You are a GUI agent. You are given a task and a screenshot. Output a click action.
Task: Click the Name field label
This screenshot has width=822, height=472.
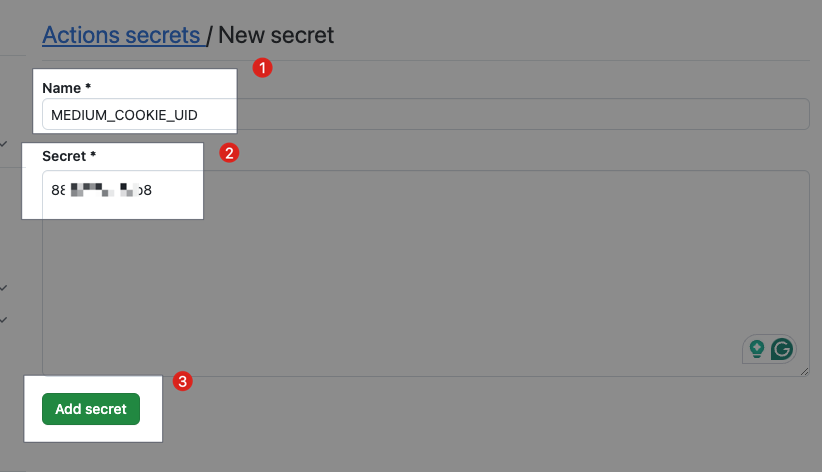[62, 88]
